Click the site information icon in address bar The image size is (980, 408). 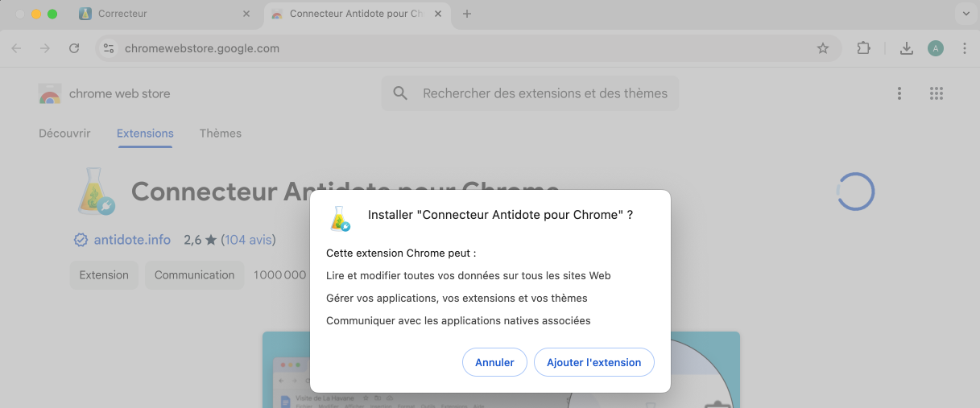coord(110,48)
